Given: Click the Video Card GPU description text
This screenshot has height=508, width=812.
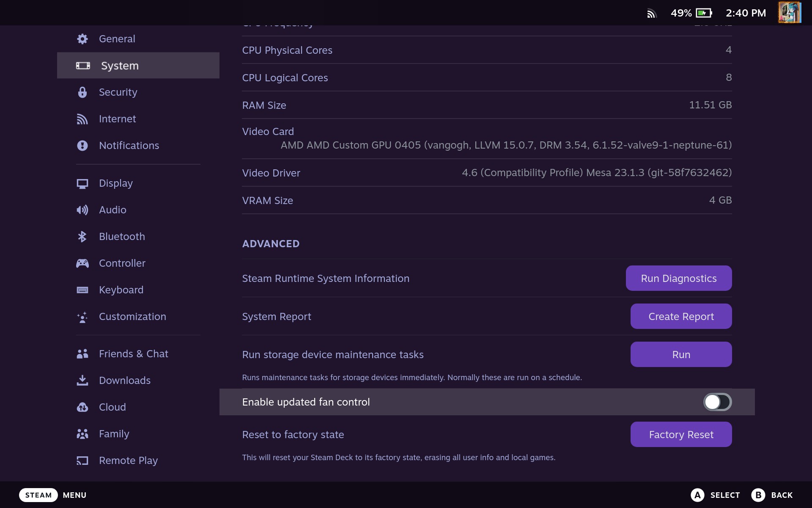Looking at the screenshot, I should pos(506,145).
